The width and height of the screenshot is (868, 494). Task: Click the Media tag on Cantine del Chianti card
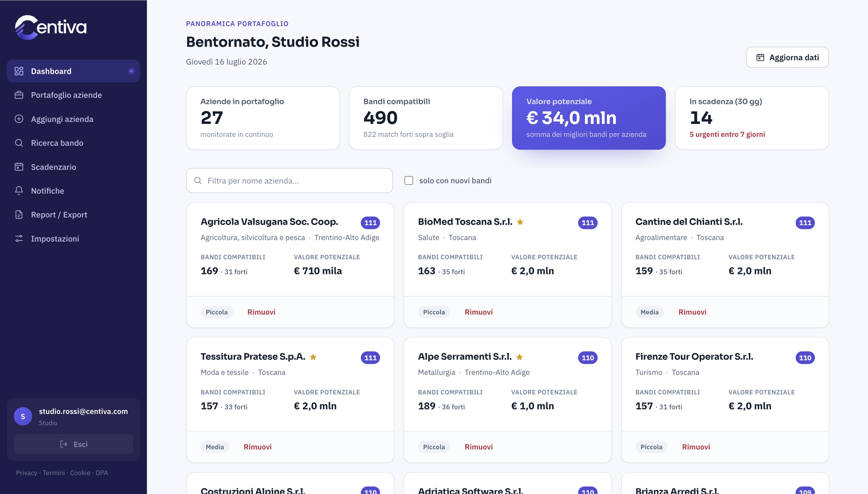pyautogui.click(x=649, y=312)
